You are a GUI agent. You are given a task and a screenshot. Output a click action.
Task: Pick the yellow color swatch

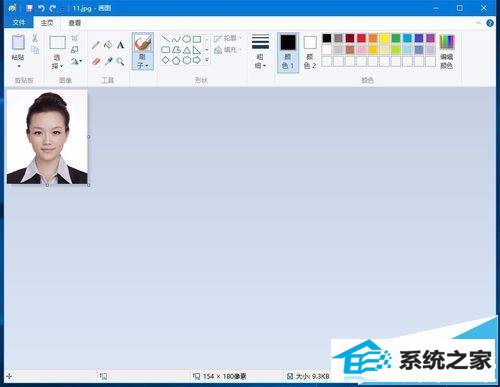click(x=384, y=38)
